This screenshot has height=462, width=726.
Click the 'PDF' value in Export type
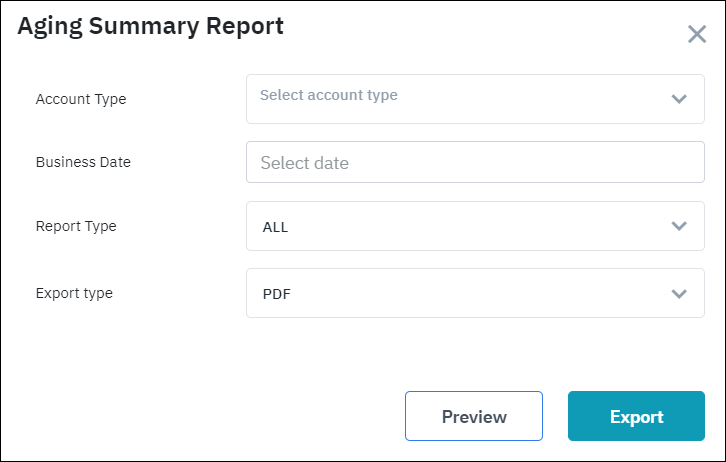[276, 294]
